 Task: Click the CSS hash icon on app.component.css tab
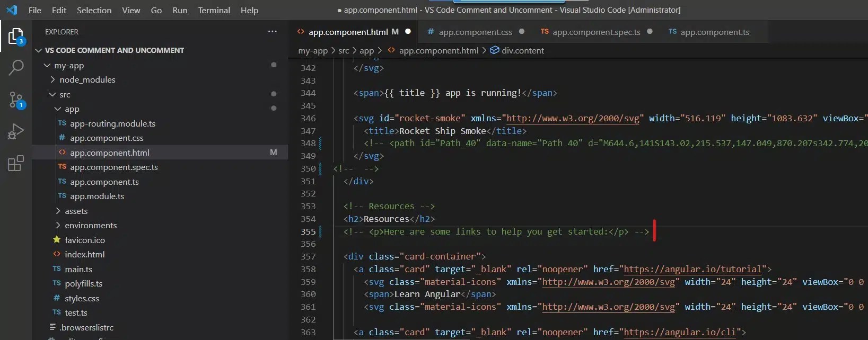pyautogui.click(x=431, y=32)
